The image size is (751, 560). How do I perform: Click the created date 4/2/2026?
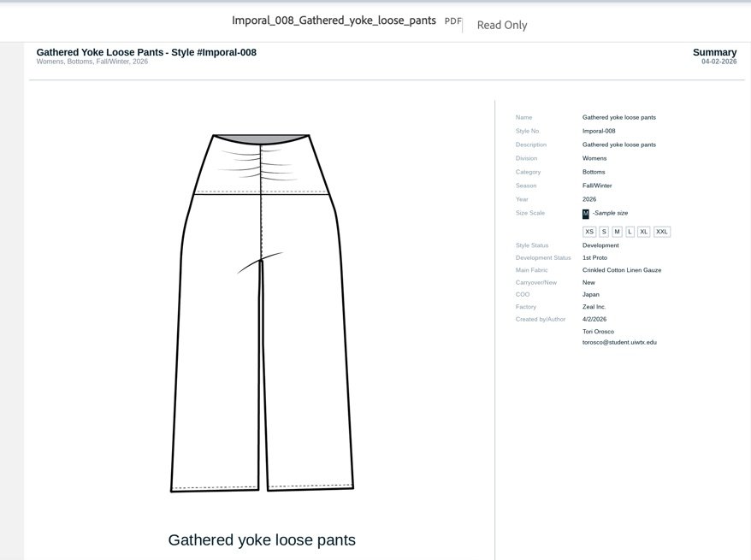click(594, 319)
